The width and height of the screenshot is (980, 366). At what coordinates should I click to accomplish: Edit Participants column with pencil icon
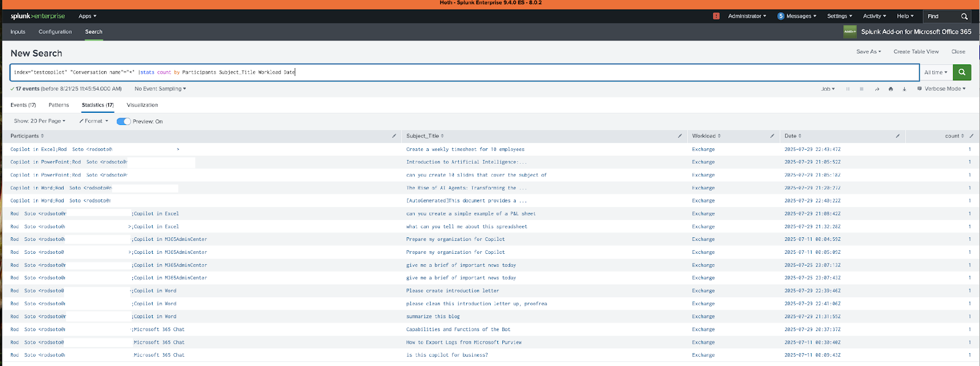click(x=394, y=136)
